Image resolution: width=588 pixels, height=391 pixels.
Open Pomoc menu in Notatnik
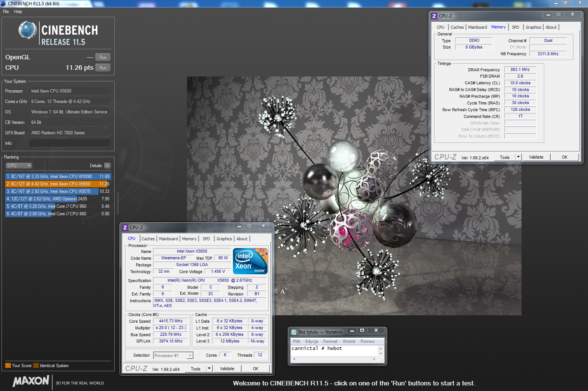tap(368, 341)
